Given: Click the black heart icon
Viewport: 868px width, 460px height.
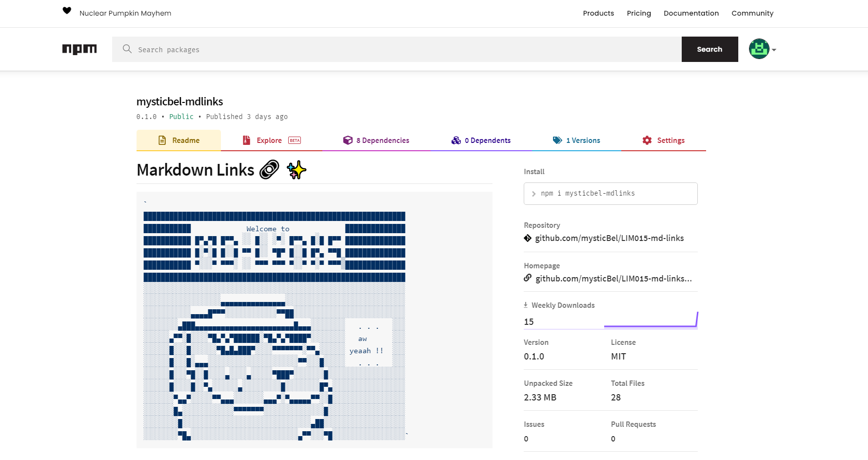Looking at the screenshot, I should [x=67, y=11].
